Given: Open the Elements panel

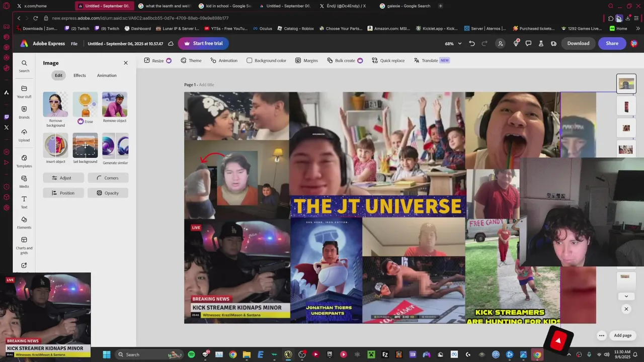Looking at the screenshot, I should tap(24, 223).
